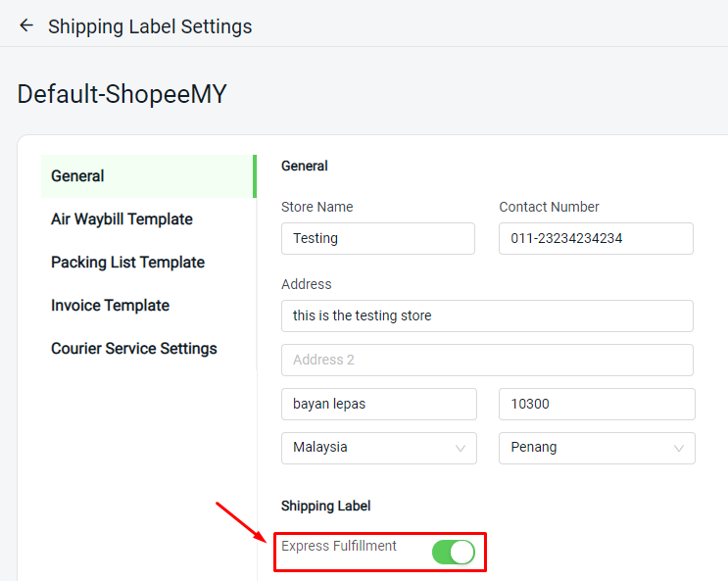
Task: Disable the Express Fulfillment toggle
Action: pyautogui.click(x=453, y=552)
